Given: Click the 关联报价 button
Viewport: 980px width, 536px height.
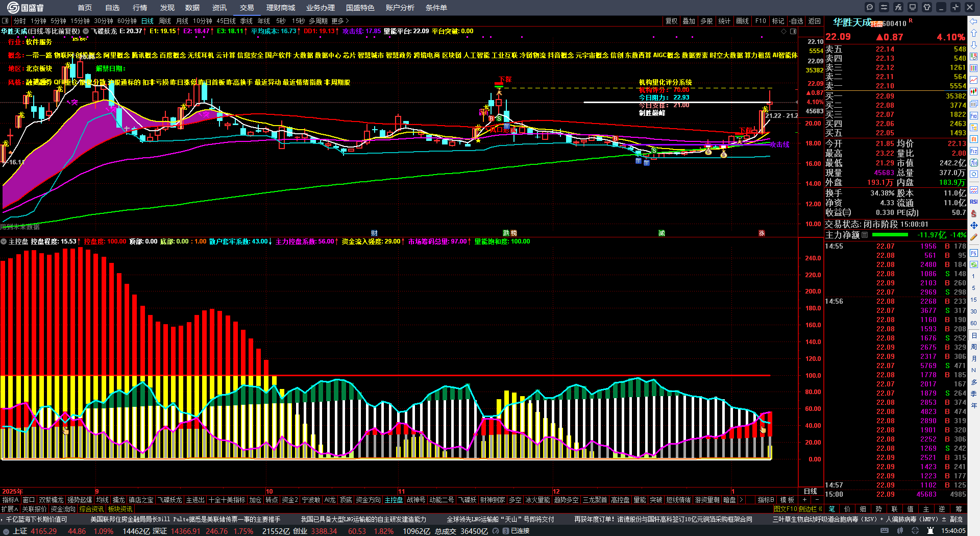Looking at the screenshot, I should [x=34, y=509].
